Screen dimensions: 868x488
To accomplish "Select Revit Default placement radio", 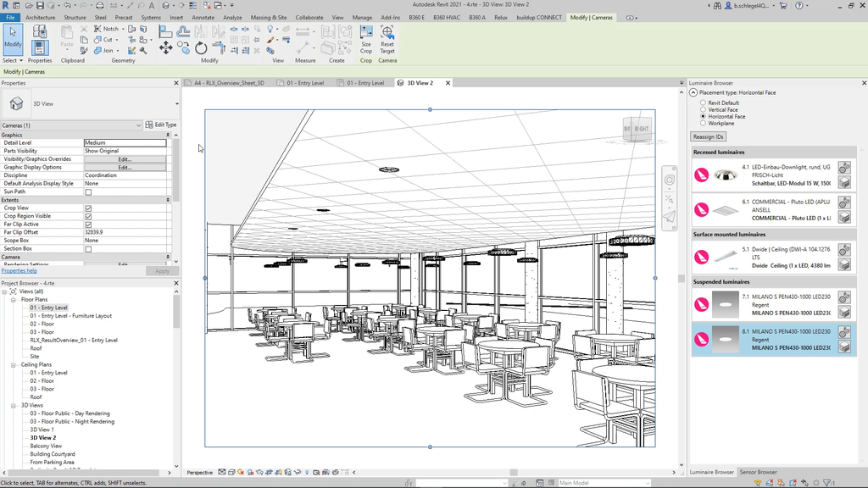I will point(703,103).
